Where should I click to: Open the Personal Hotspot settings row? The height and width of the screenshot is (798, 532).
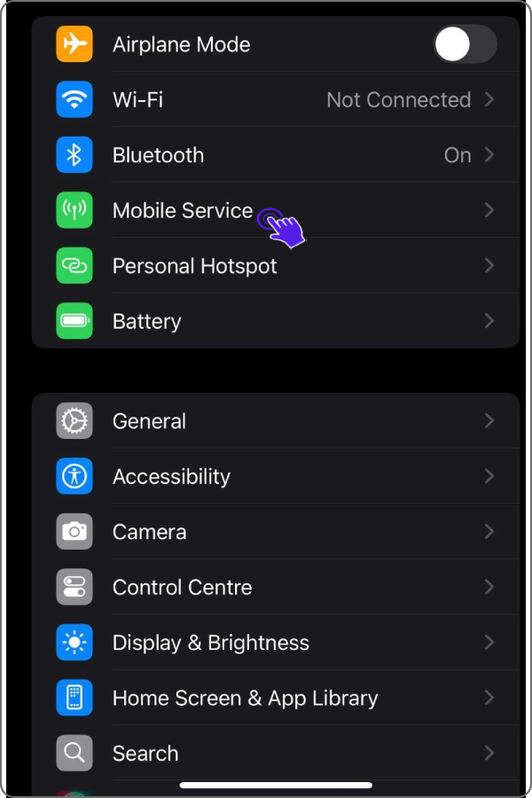195,266
